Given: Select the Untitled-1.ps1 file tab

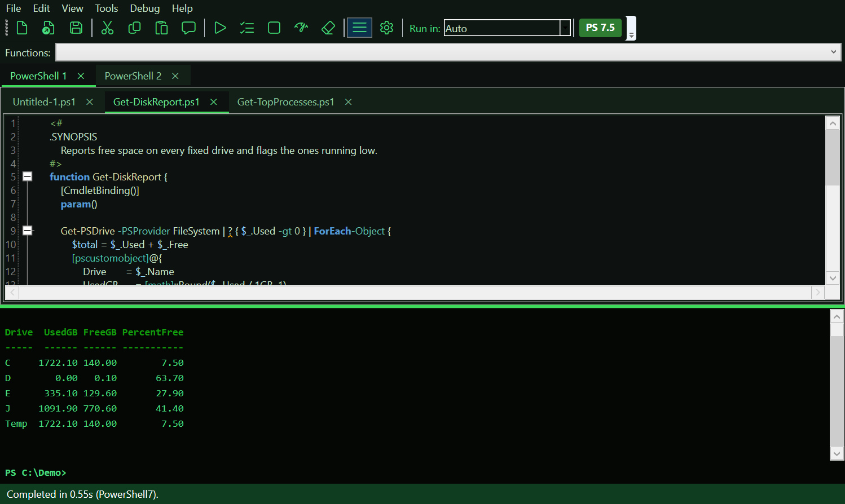Looking at the screenshot, I should [44, 102].
